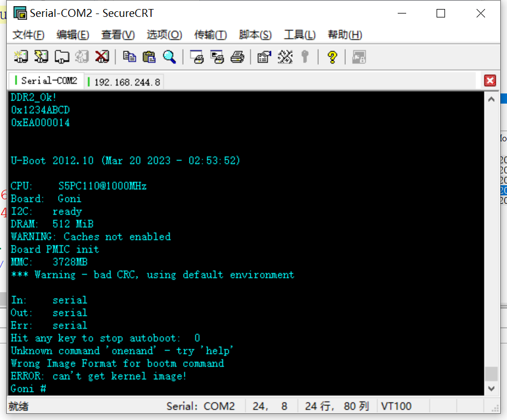Click the vertical scrollbar thumb
The image size is (507, 420).
click(491, 374)
